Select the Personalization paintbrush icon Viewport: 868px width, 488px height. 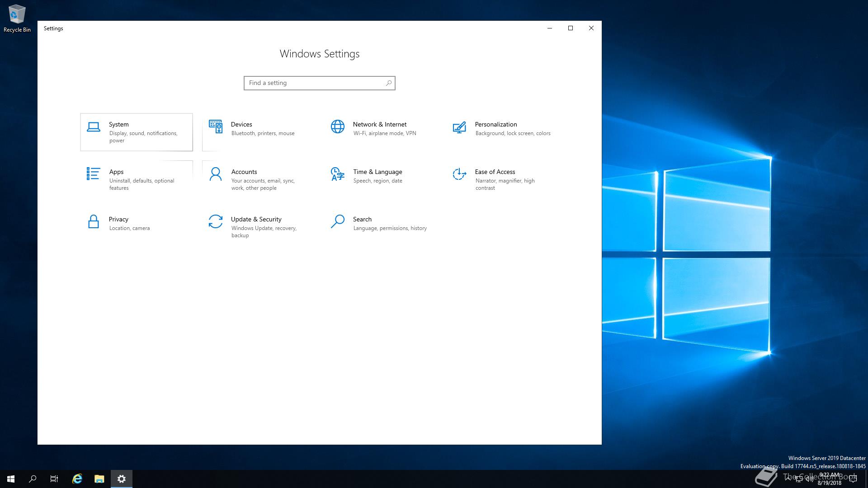click(x=459, y=127)
